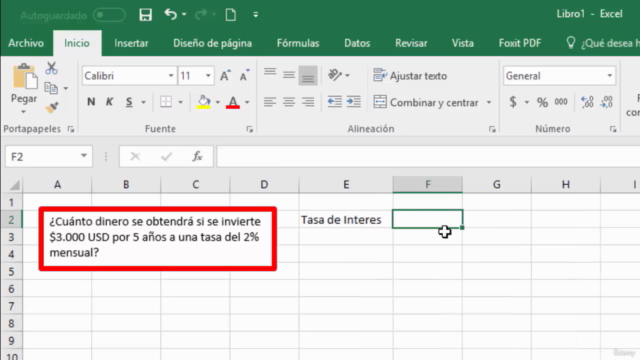Select the Datos tab
640x360 pixels.
pos(357,43)
